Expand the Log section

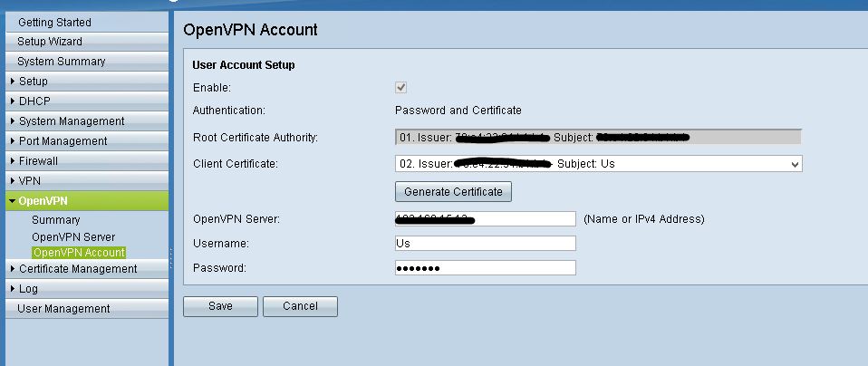(87, 289)
